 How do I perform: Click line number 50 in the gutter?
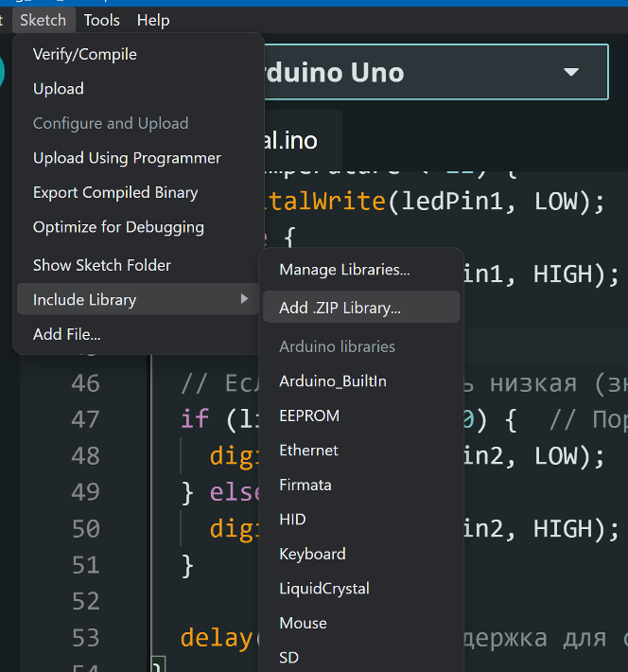point(85,528)
